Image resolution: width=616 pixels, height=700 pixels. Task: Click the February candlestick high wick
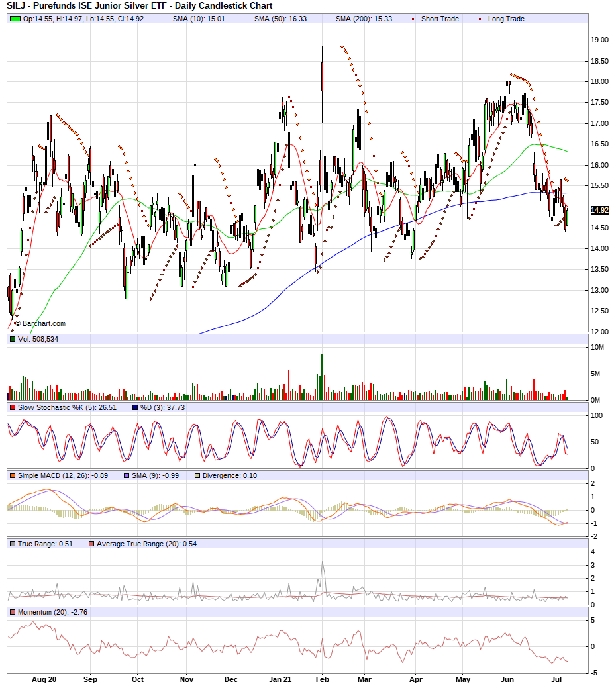click(323, 54)
